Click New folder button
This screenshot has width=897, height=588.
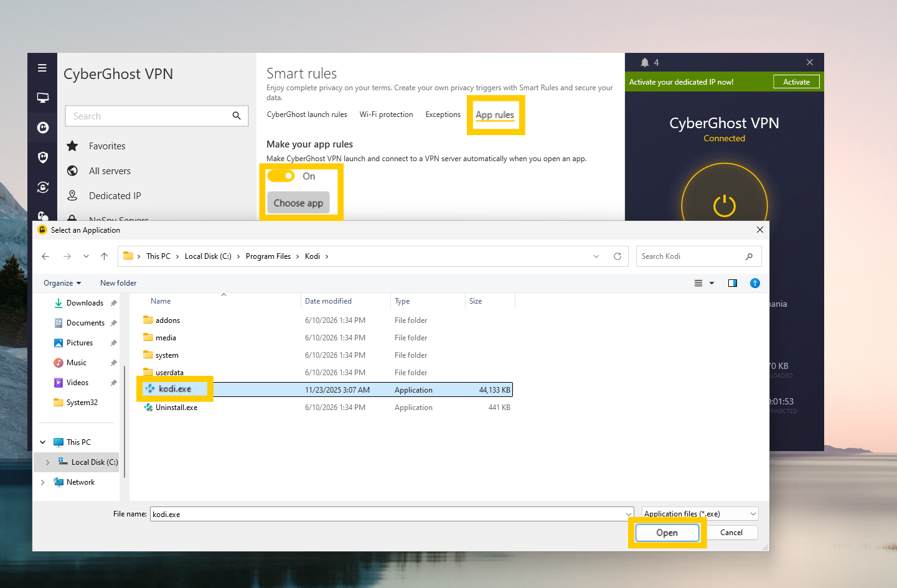(118, 283)
